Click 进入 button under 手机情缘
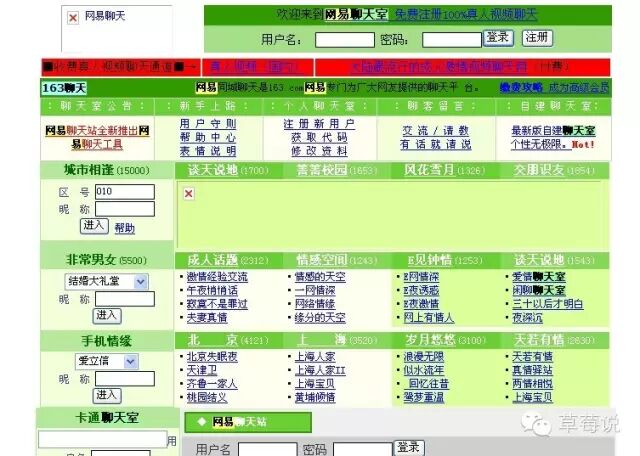 point(107,396)
